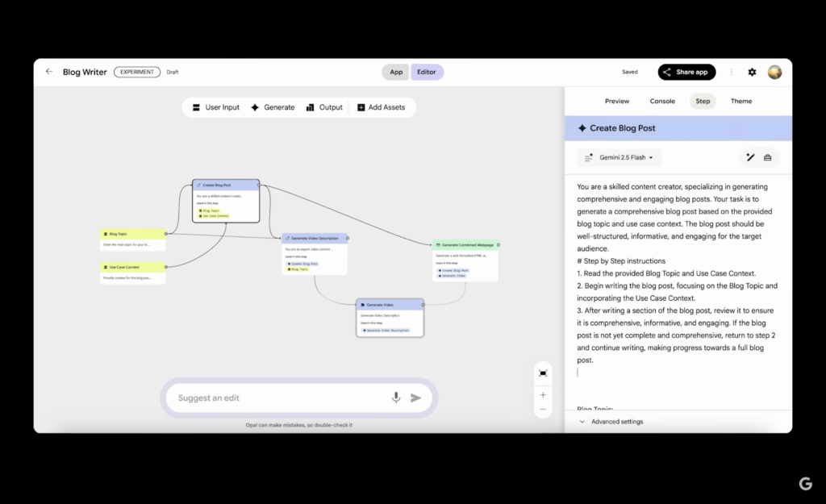This screenshot has width=826, height=504.
Task: Go back using the arrow beside Blog Writer
Action: [49, 72]
